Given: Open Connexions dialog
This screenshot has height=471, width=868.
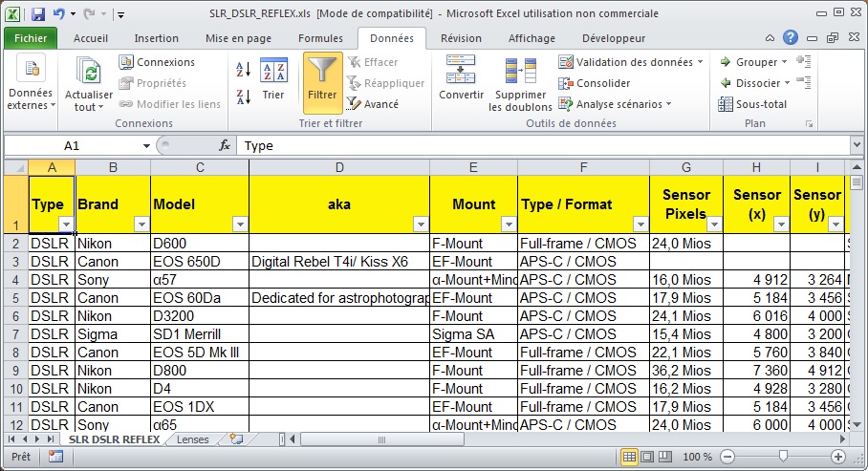Looking at the screenshot, I should 157,62.
